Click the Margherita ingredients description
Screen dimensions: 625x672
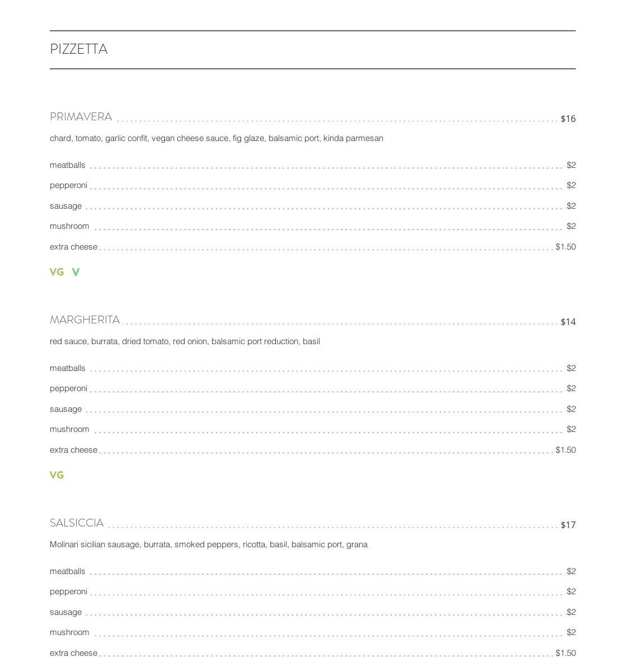185,341
